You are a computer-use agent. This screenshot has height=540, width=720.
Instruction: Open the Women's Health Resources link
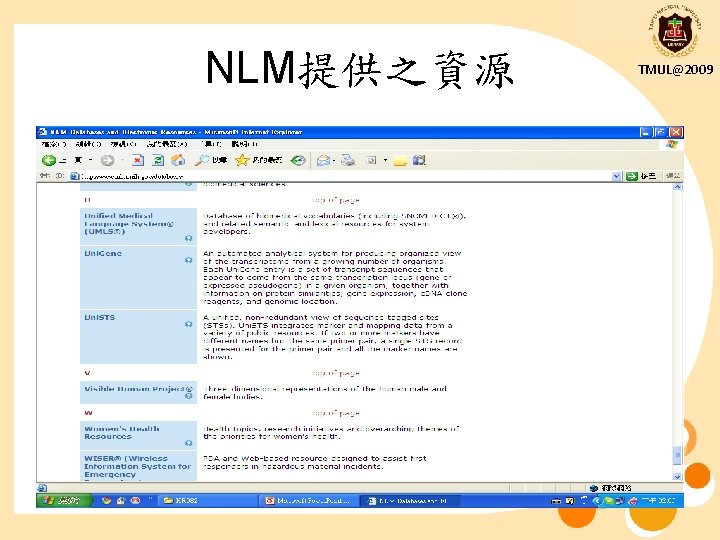[x=122, y=433]
